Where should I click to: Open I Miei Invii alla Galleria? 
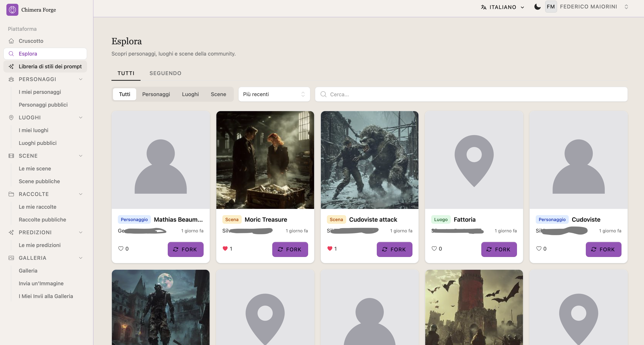point(46,296)
